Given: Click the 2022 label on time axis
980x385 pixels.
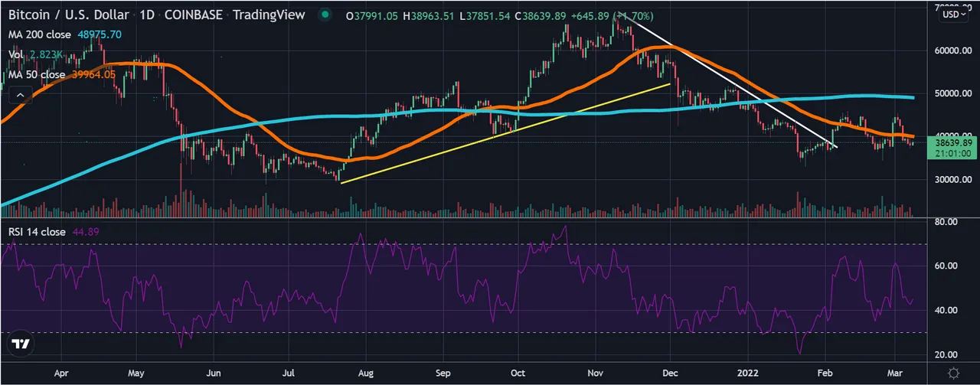Looking at the screenshot, I should point(749,374).
